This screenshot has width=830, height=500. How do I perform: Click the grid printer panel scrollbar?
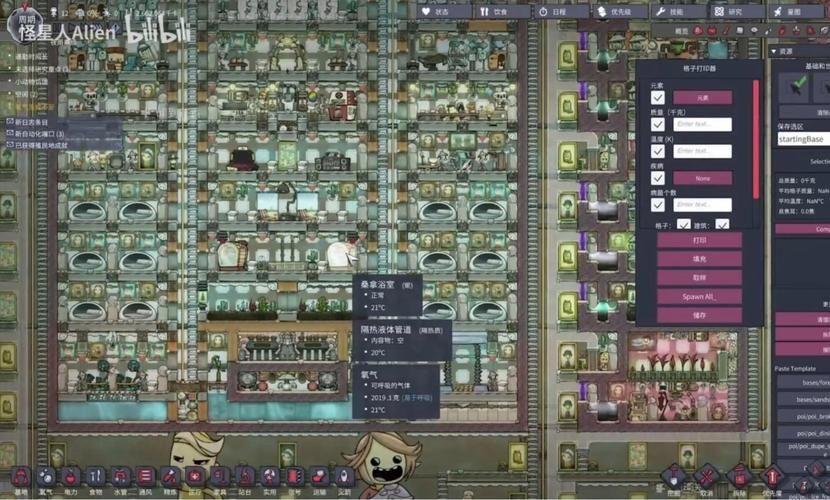click(x=755, y=140)
